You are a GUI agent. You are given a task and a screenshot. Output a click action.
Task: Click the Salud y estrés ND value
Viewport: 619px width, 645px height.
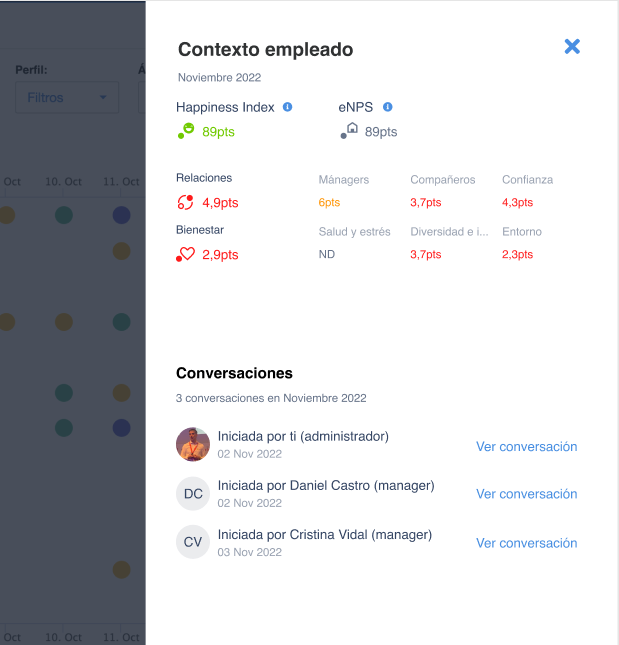[x=327, y=254]
